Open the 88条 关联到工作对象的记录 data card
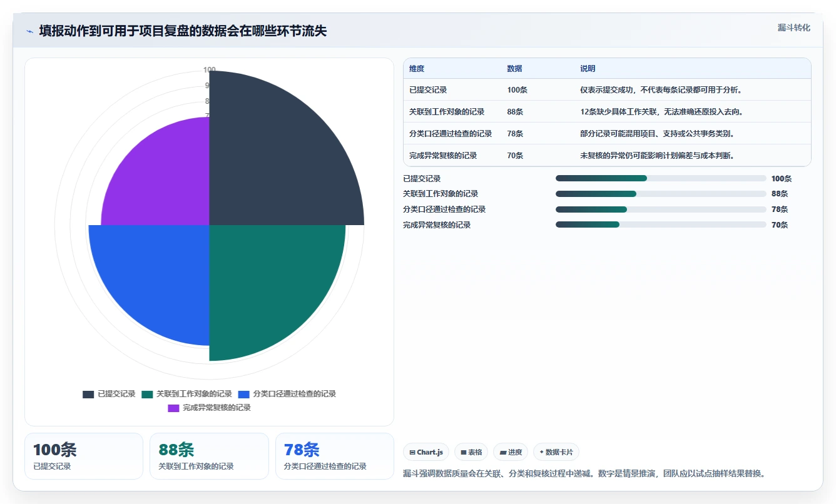Image resolution: width=836 pixels, height=504 pixels. pos(209,456)
